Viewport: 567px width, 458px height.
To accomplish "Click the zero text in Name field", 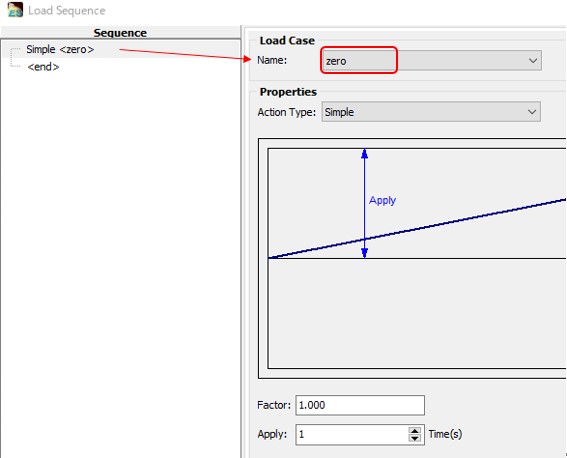I will [x=336, y=61].
